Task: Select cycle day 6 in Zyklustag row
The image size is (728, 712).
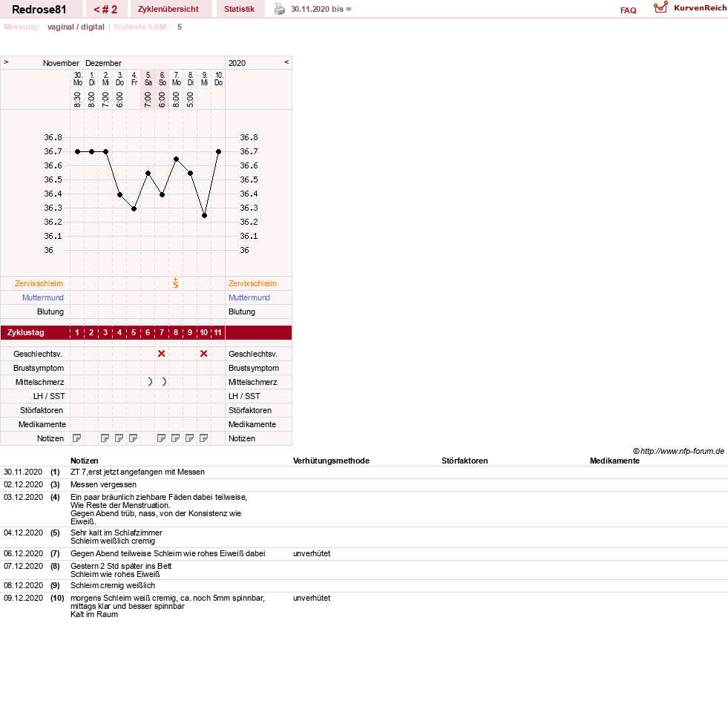Action: click(x=148, y=332)
